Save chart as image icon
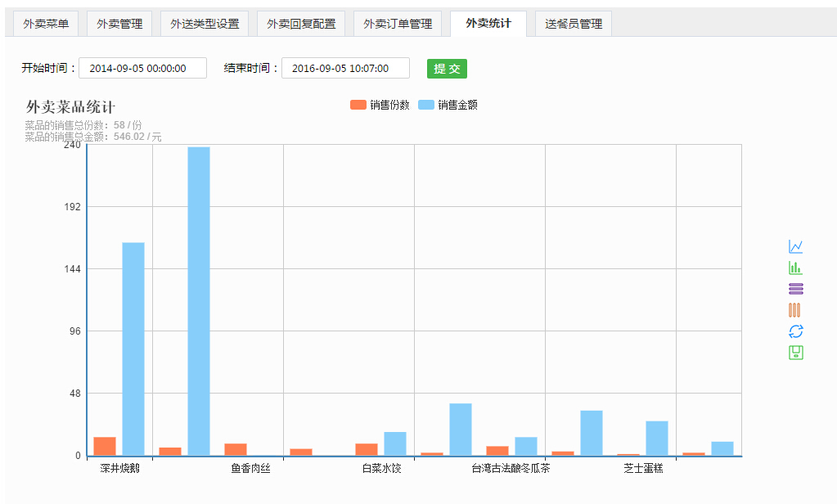This screenshot has width=837, height=504. point(795,353)
